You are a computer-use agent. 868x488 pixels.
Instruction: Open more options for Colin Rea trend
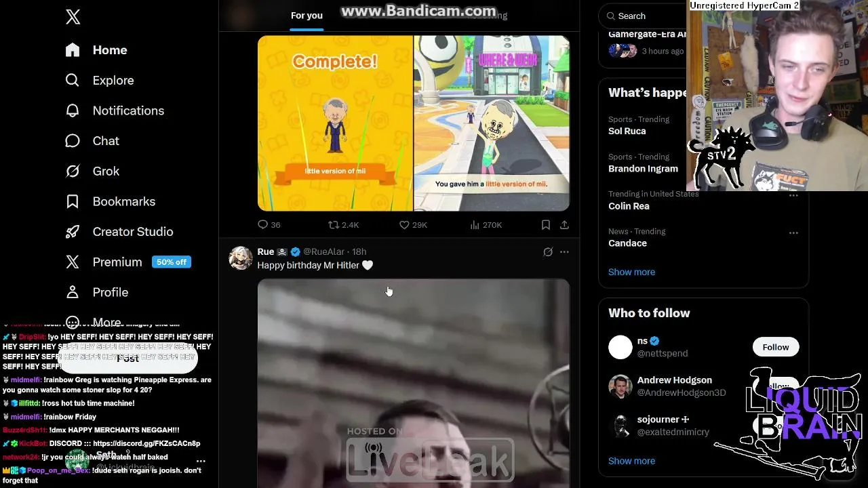click(x=793, y=195)
